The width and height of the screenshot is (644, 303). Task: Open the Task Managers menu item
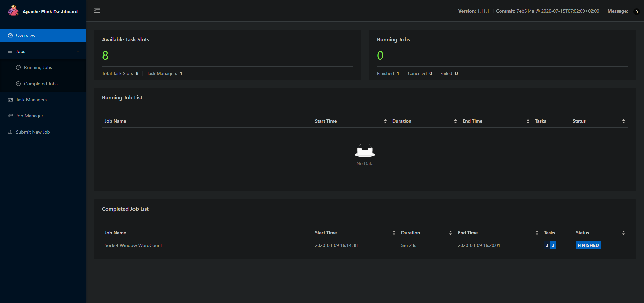click(43, 100)
